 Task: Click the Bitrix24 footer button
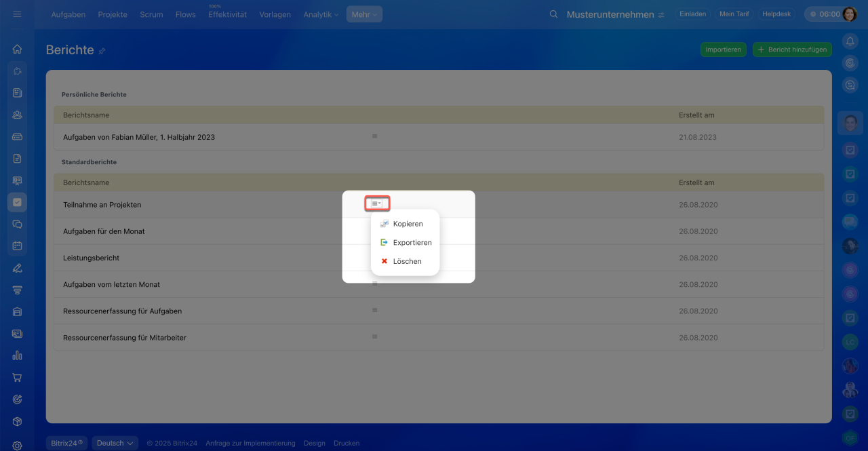(x=67, y=443)
